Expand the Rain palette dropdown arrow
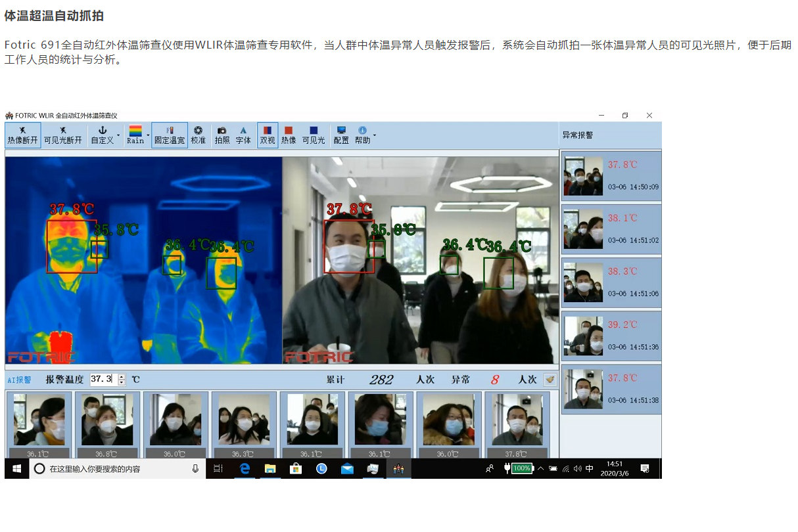 (148, 135)
